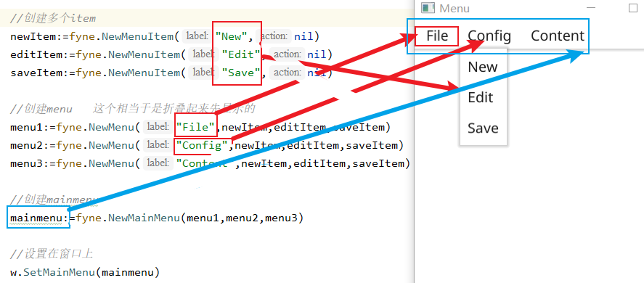Click nil argument in newItem line
Screen dimensions: 644x283
click(x=303, y=36)
